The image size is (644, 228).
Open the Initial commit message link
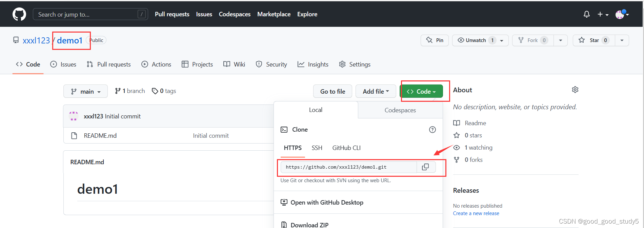point(211,136)
